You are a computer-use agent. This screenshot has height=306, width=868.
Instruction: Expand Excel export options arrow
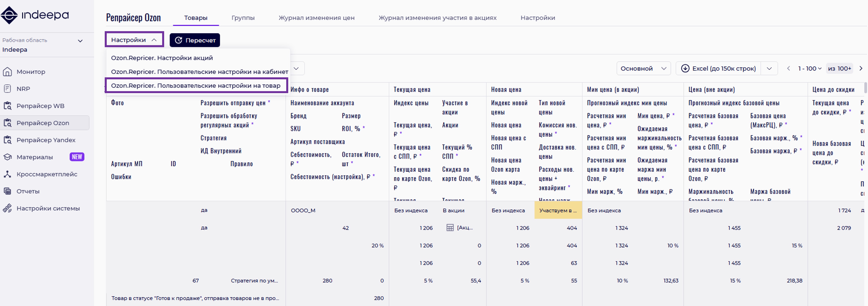click(769, 68)
